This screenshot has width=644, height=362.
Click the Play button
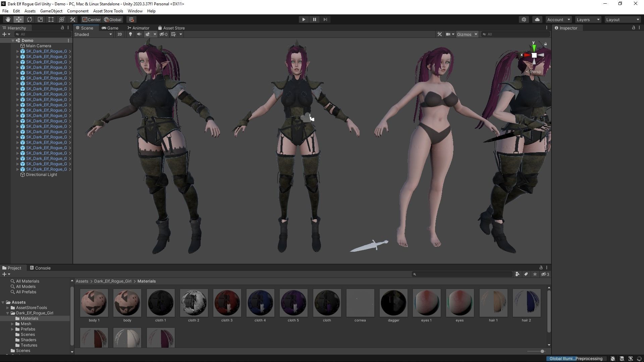pos(304,19)
